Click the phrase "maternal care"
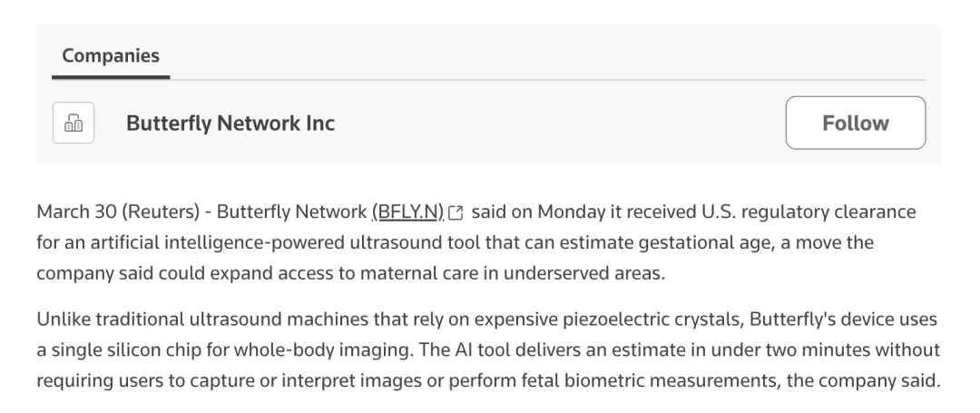The width and height of the screenshot is (980, 413). (407, 273)
